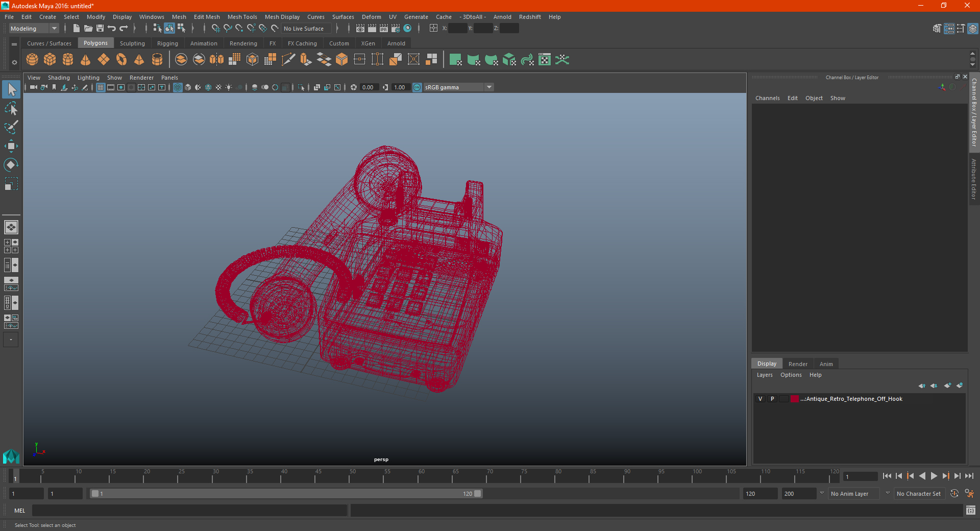
Task: Render the current frame clapper icon
Action: [x=372, y=29]
